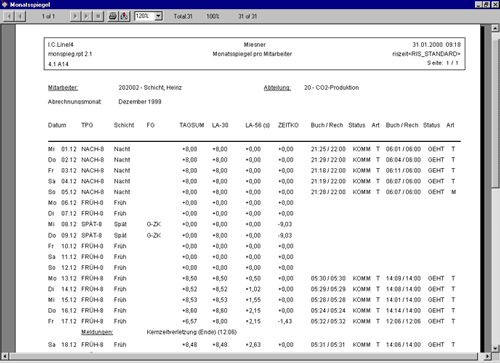Screen dimensions: 500x363
Task: Click the date 'Mo 13.12' row entry
Action: [x=62, y=278]
